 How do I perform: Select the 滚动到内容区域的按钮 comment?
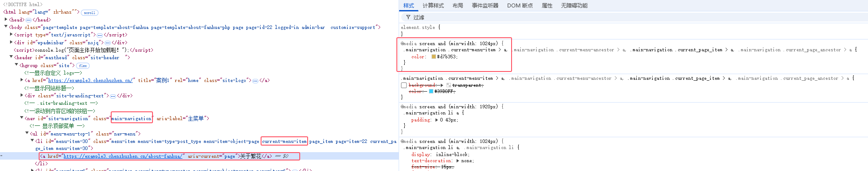pyautogui.click(x=60, y=111)
